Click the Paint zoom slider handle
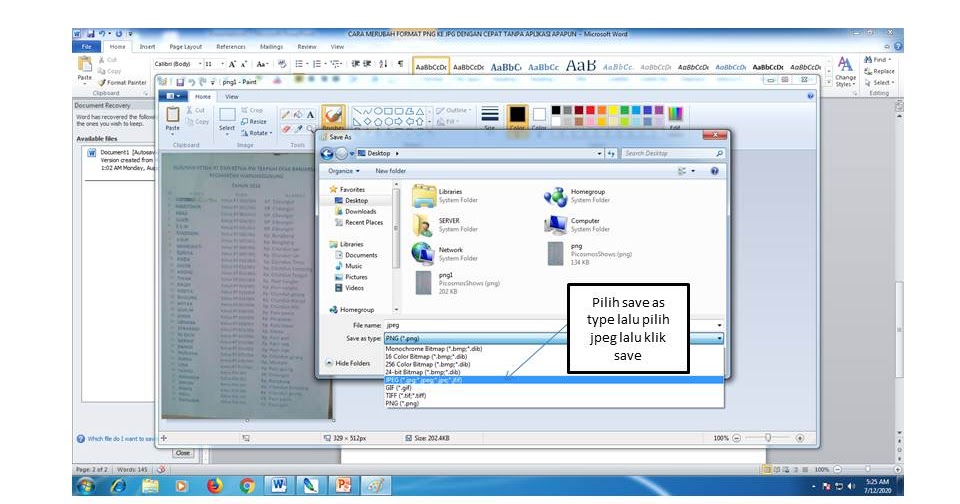This screenshot has width=960, height=504. coord(768,438)
